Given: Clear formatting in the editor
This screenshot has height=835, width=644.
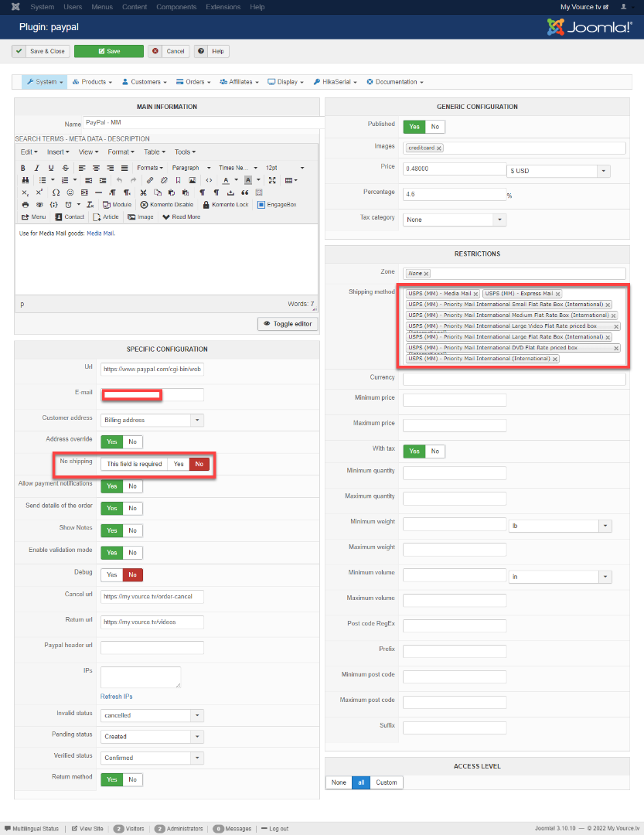Looking at the screenshot, I should pos(90,205).
